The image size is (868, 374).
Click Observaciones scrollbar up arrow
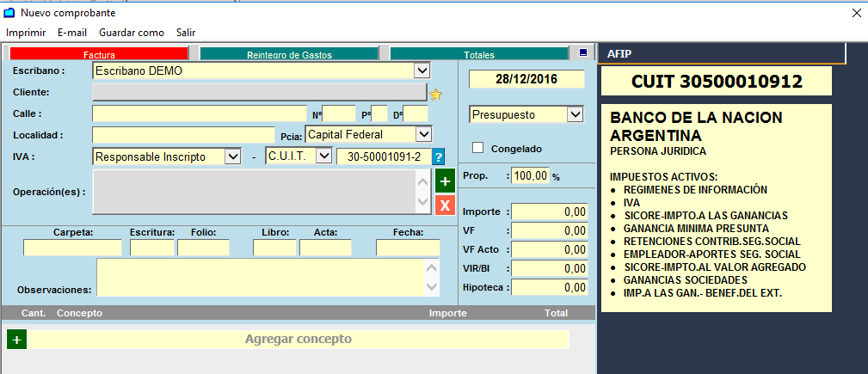[x=432, y=267]
